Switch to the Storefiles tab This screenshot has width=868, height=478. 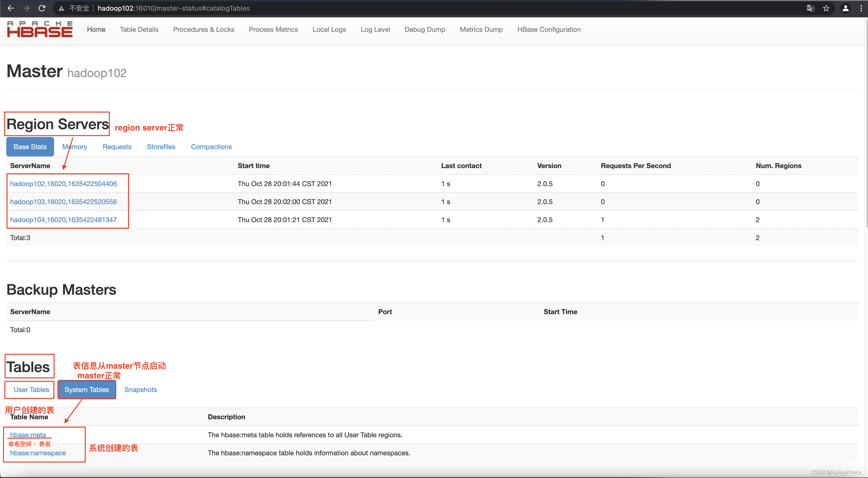tap(161, 147)
